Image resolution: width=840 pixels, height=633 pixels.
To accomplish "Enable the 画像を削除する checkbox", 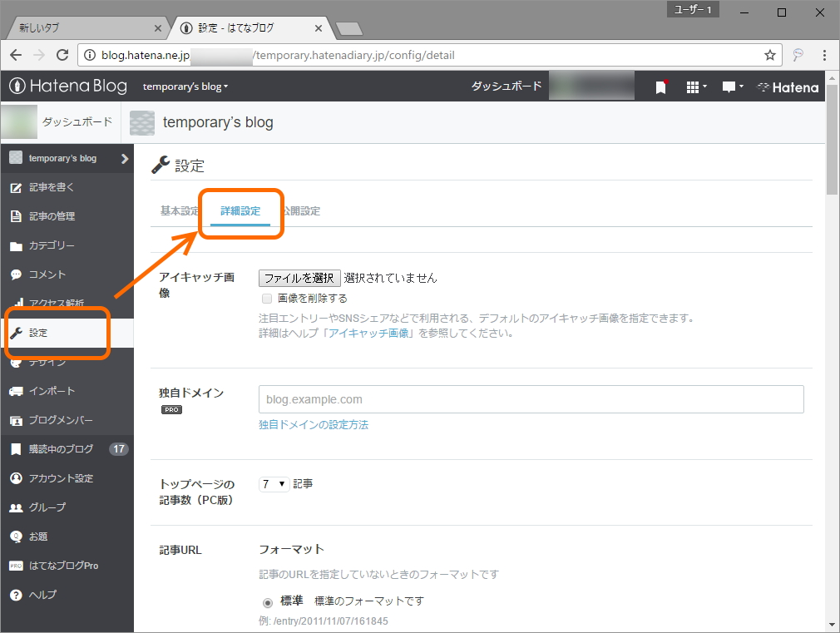I will tap(267, 299).
